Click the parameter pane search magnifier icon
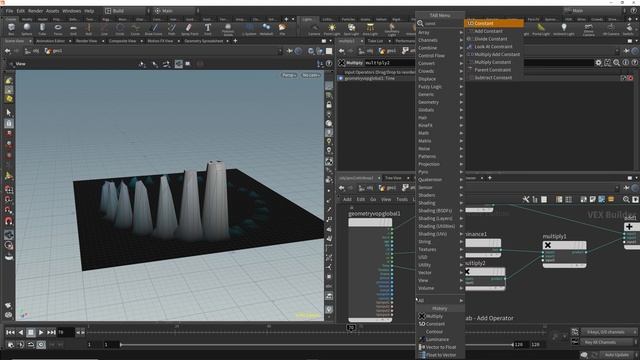 pyautogui.click(x=616, y=62)
